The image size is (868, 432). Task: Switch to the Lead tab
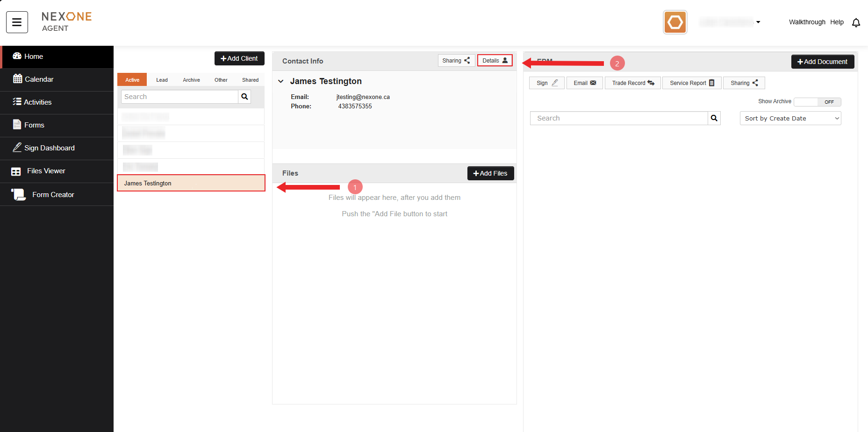tap(162, 80)
